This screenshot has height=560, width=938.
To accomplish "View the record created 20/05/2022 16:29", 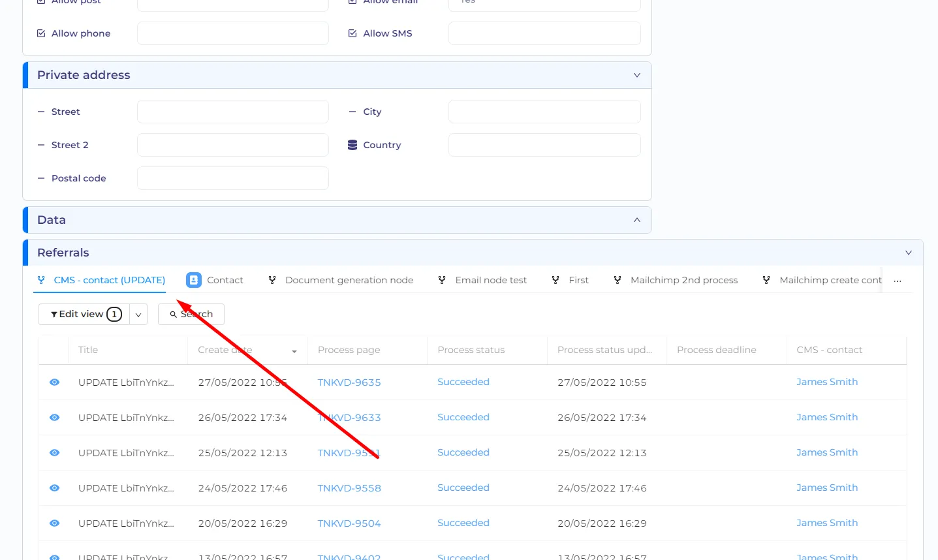I will [55, 523].
